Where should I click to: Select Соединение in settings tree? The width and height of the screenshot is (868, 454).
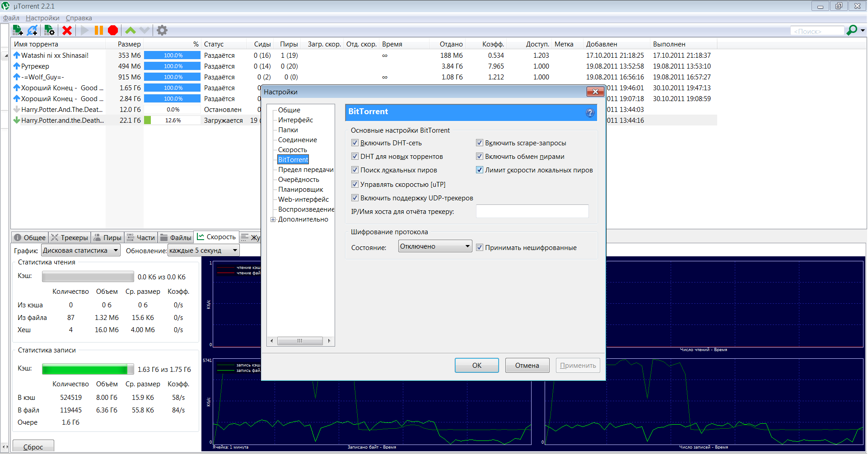coord(297,139)
